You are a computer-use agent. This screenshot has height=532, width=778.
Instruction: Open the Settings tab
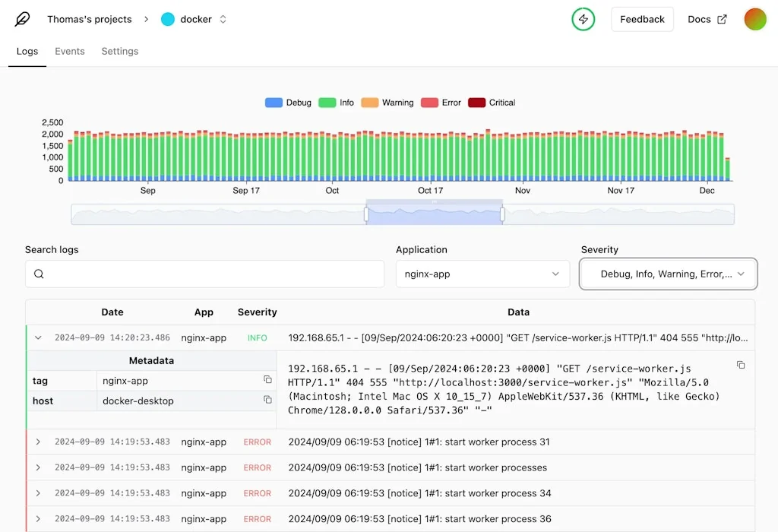119,51
